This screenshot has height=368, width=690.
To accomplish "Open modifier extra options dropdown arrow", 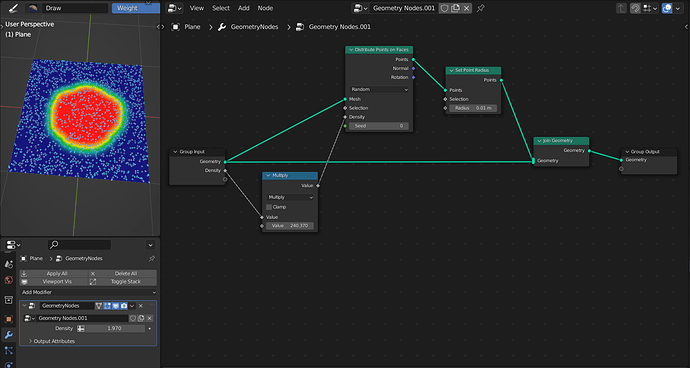I will [132, 305].
